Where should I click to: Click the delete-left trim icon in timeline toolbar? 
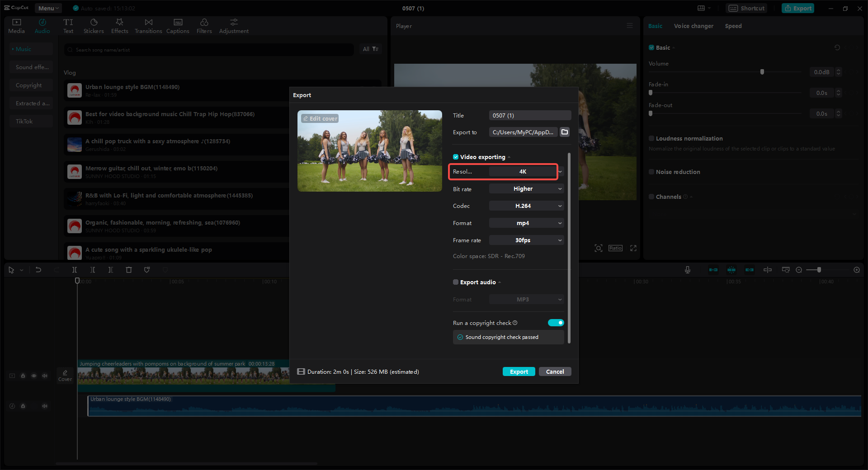click(93, 270)
